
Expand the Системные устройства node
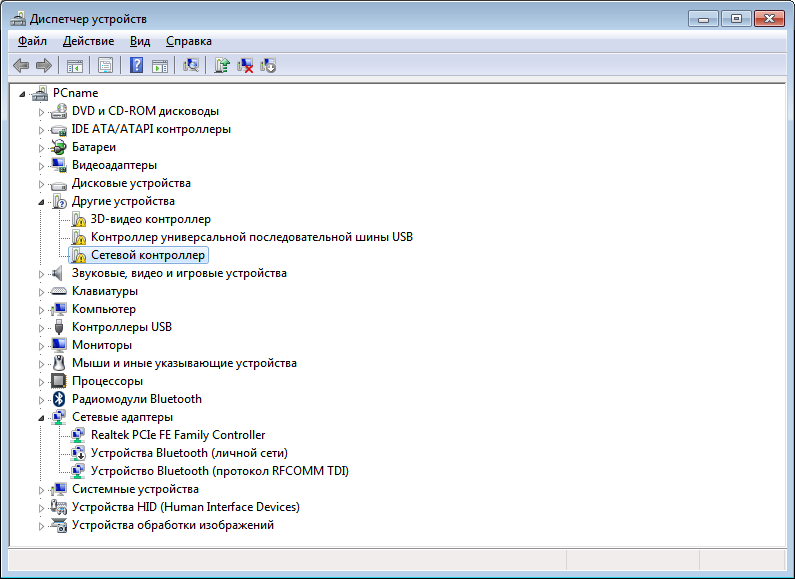(42, 490)
